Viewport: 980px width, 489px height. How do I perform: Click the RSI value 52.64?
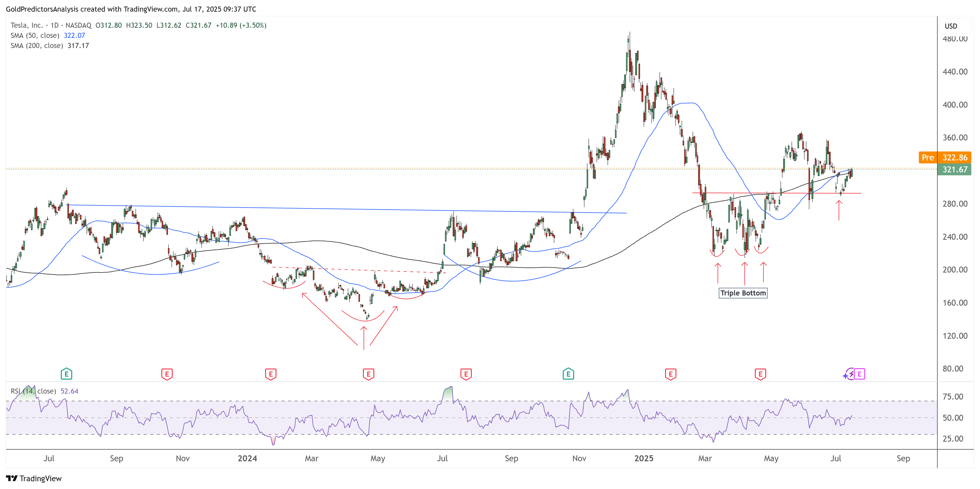[x=69, y=391]
